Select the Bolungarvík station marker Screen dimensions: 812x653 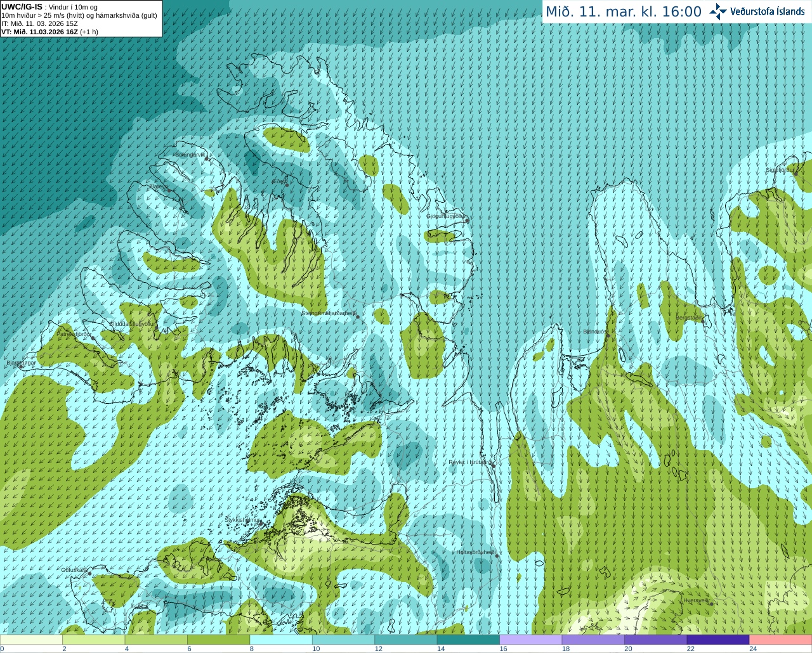(x=207, y=159)
